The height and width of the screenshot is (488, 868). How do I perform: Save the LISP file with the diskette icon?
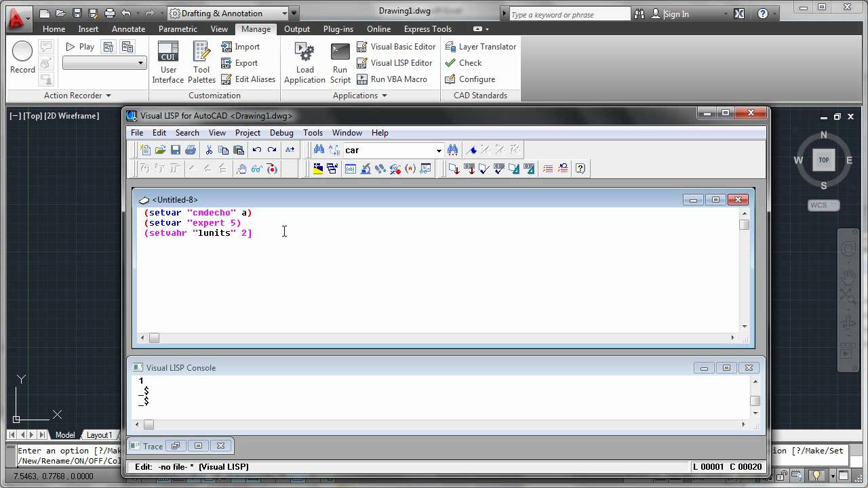click(175, 150)
